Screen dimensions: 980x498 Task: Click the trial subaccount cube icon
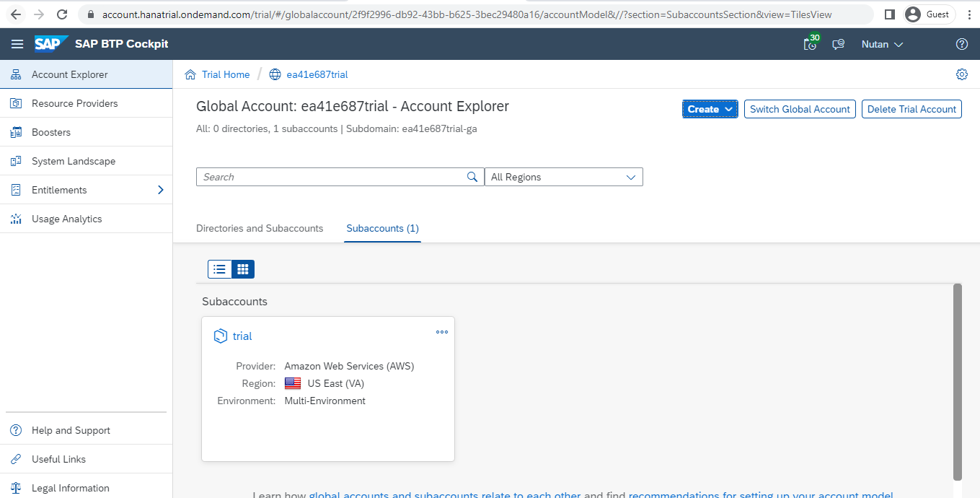pyautogui.click(x=221, y=336)
